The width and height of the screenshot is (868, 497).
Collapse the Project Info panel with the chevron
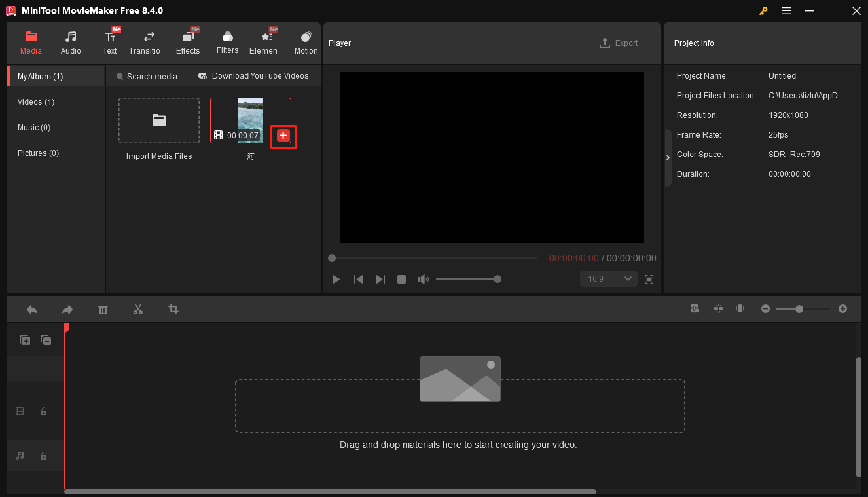coord(668,157)
